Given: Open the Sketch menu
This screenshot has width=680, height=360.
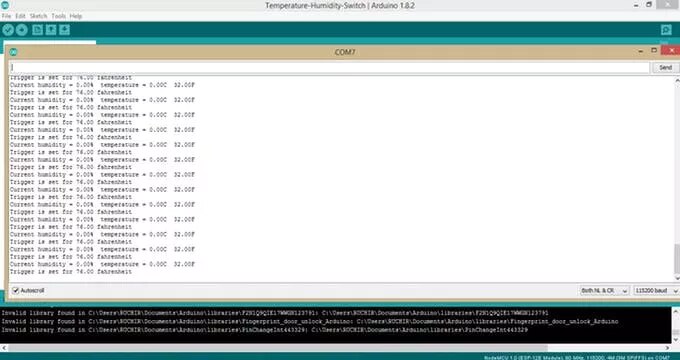Looking at the screenshot, I should [38, 16].
